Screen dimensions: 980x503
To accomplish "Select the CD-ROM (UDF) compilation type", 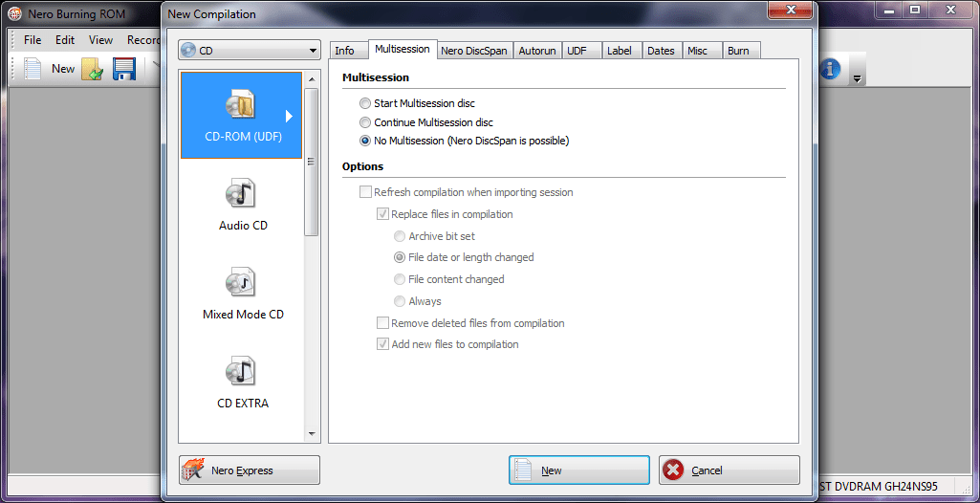I will [x=241, y=115].
